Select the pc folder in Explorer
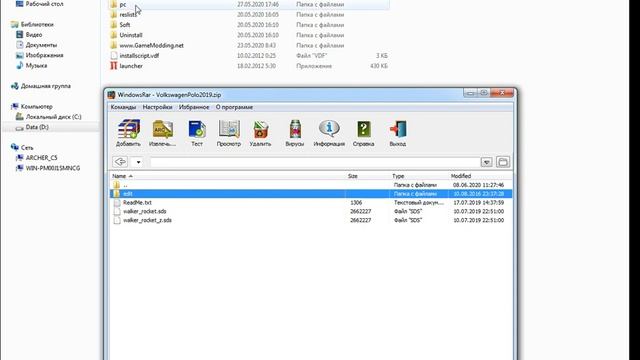The width and height of the screenshot is (640, 360). 249,4
